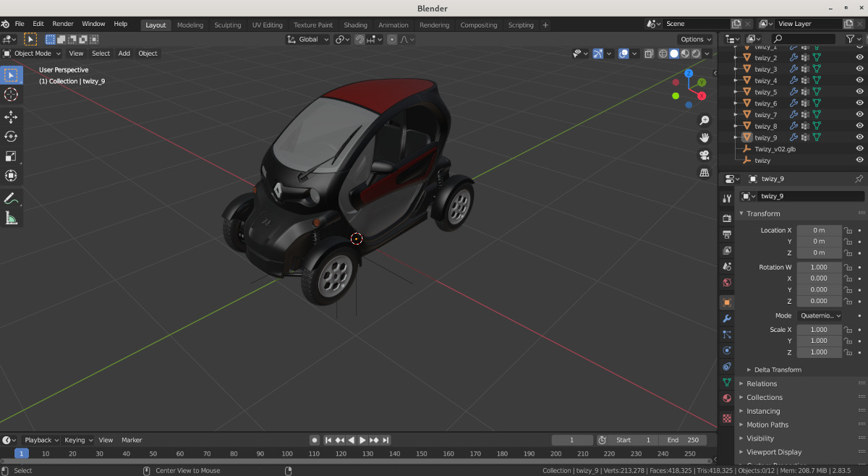This screenshot has height=476, width=868.
Task: Open the Modifier properties wrench tab
Action: (x=727, y=318)
